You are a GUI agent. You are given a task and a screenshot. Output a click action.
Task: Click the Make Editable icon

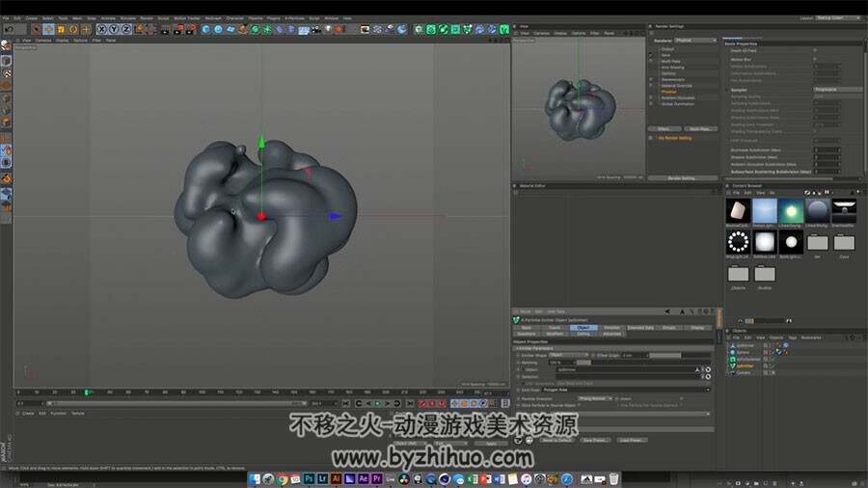pos(6,45)
